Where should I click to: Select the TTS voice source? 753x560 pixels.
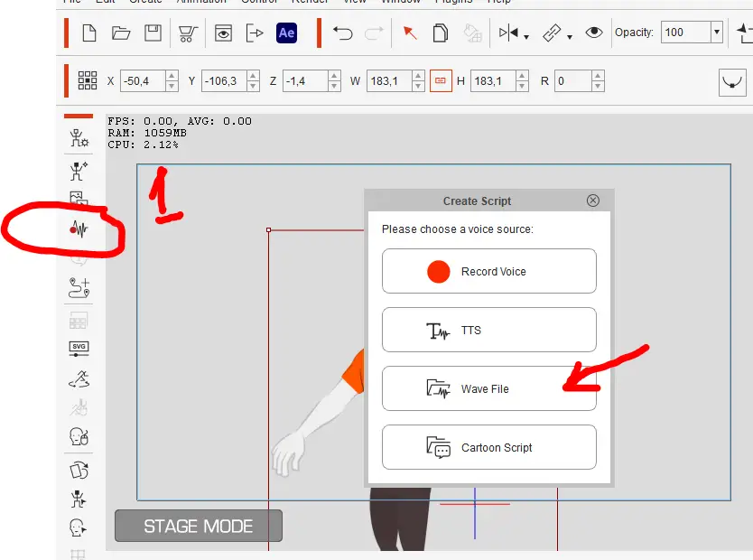tap(488, 330)
